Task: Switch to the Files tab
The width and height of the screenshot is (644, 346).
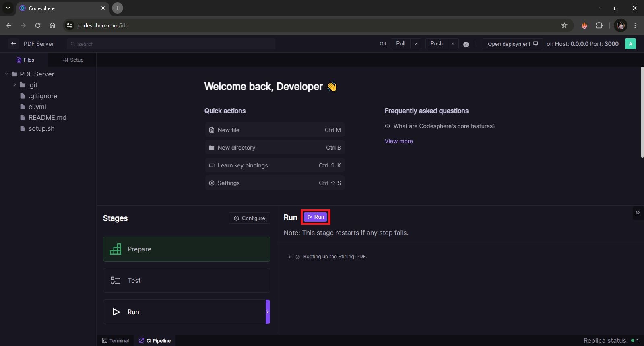Action: click(x=25, y=60)
